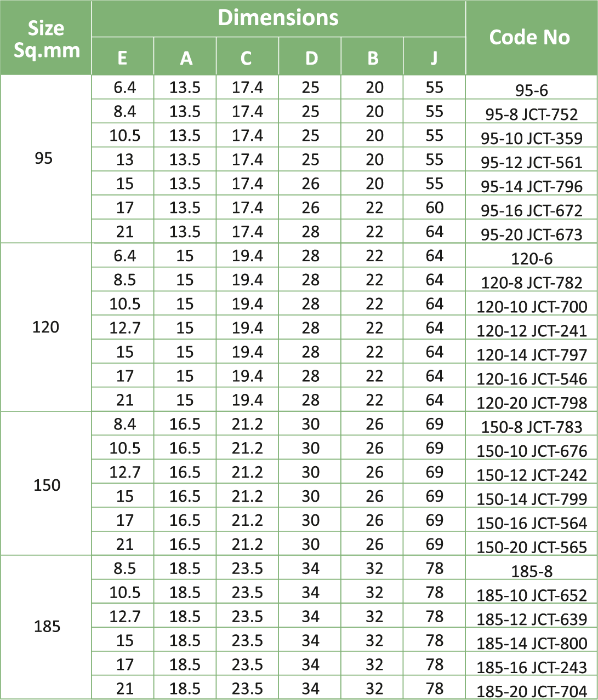This screenshot has height=700, width=598.
Task: Click the J dimension column header
Action: point(434,58)
